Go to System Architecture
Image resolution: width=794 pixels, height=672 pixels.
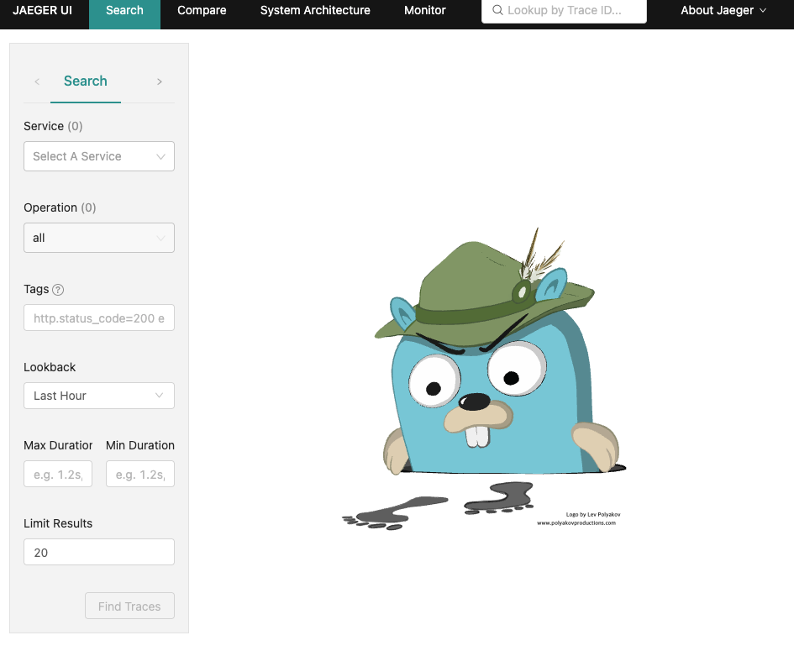click(315, 10)
